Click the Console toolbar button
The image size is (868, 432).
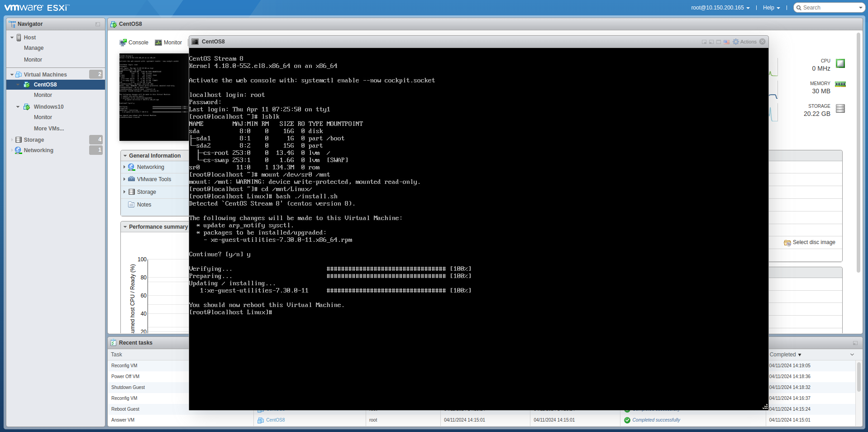pos(134,43)
